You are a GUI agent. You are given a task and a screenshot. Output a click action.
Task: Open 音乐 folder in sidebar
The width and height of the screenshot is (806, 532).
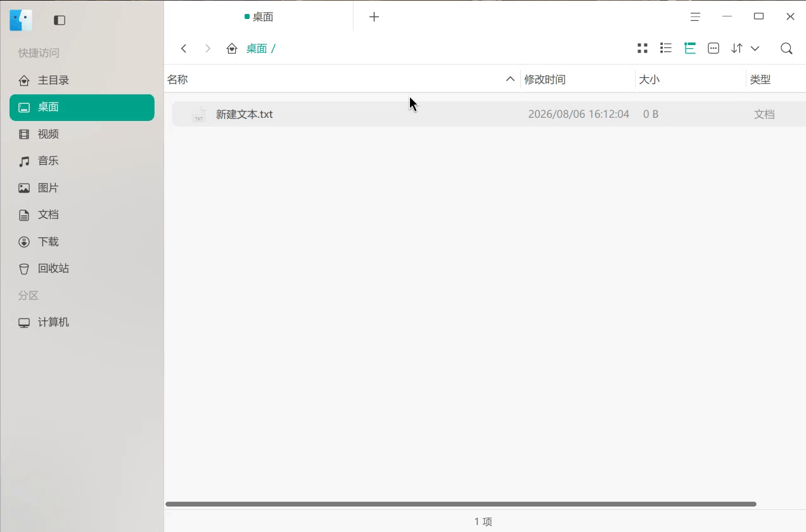coord(82,161)
